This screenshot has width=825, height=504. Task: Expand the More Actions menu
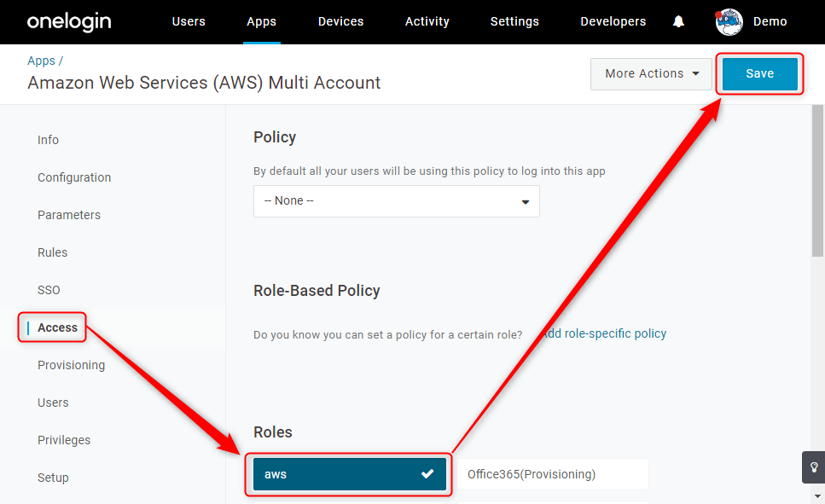click(x=651, y=73)
